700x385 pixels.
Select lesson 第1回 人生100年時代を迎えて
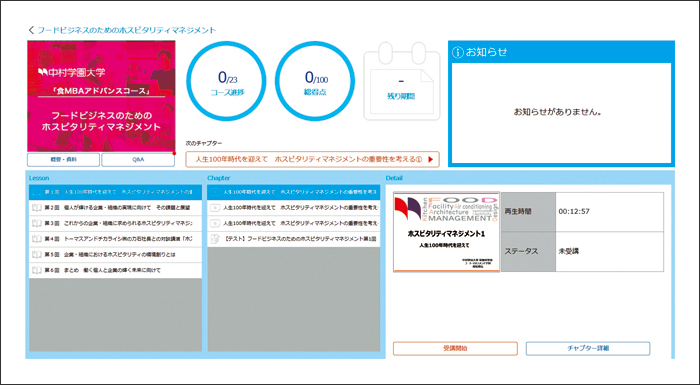pyautogui.click(x=115, y=192)
